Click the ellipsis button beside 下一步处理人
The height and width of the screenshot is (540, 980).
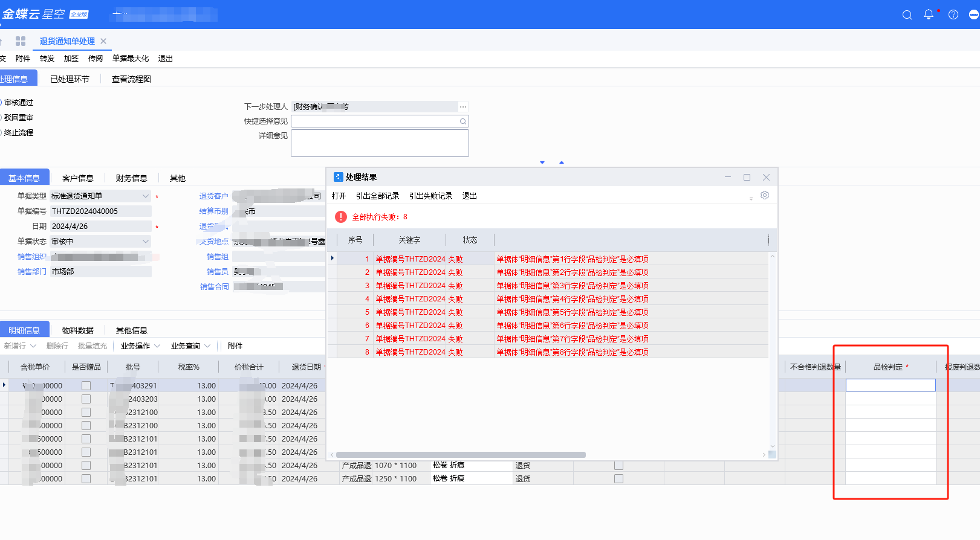click(463, 107)
